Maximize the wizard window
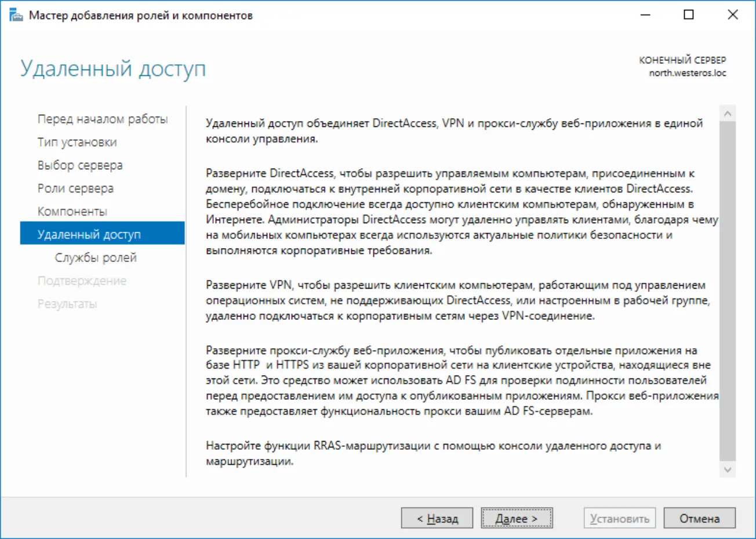Viewport: 756px width, 539px height. (x=689, y=15)
